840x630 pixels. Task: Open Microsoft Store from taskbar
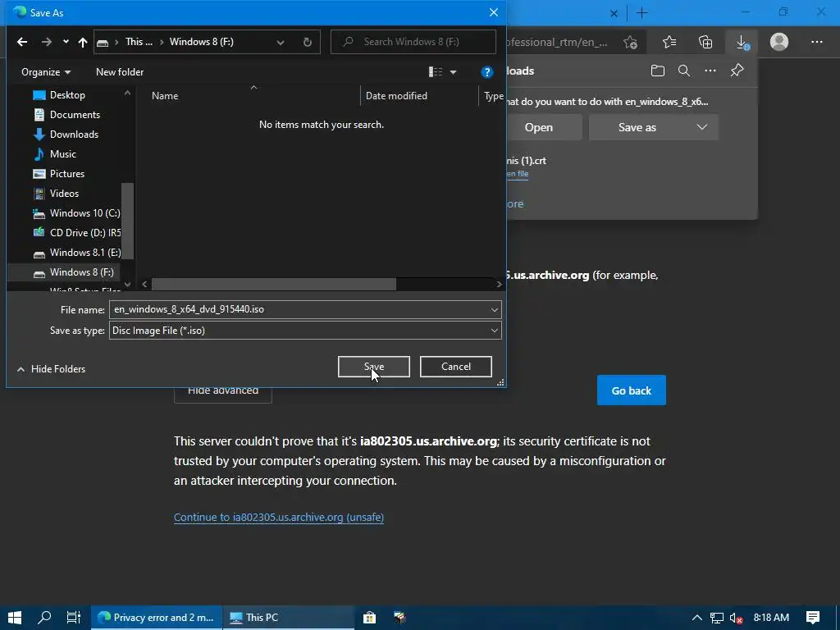(369, 618)
